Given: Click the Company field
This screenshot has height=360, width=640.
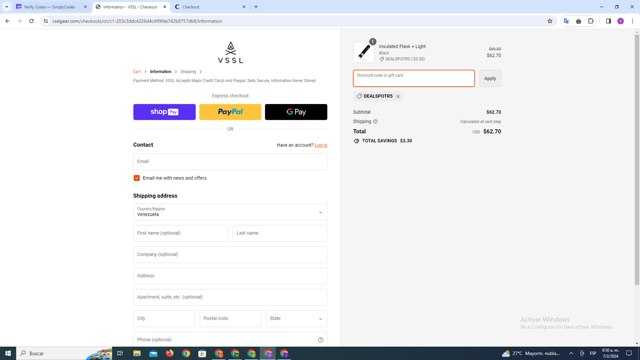Looking at the screenshot, I should coord(230,255).
